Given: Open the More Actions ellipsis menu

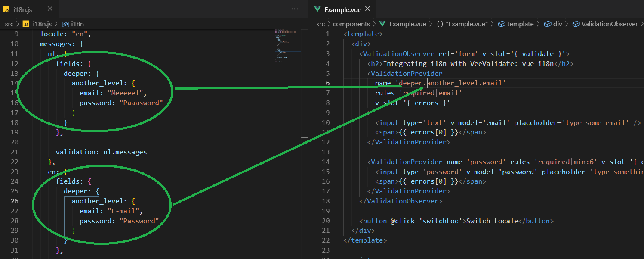Looking at the screenshot, I should click(x=294, y=9).
